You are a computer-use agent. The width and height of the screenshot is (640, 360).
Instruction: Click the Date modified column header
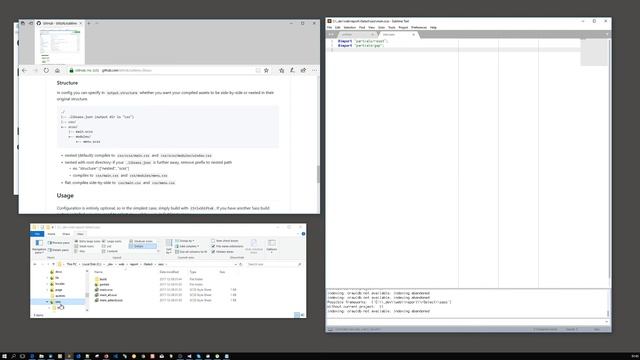(169, 272)
